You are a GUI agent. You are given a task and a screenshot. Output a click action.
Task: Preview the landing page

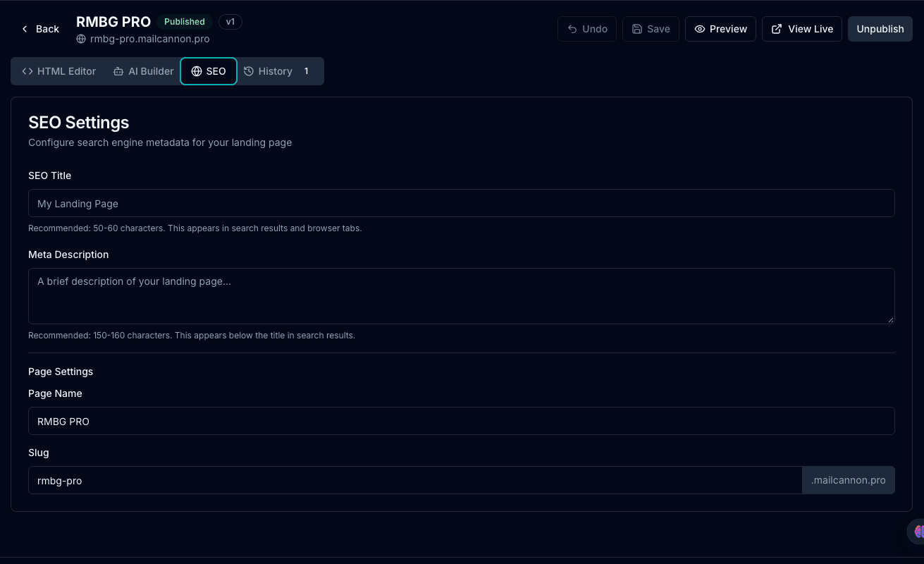pos(720,29)
